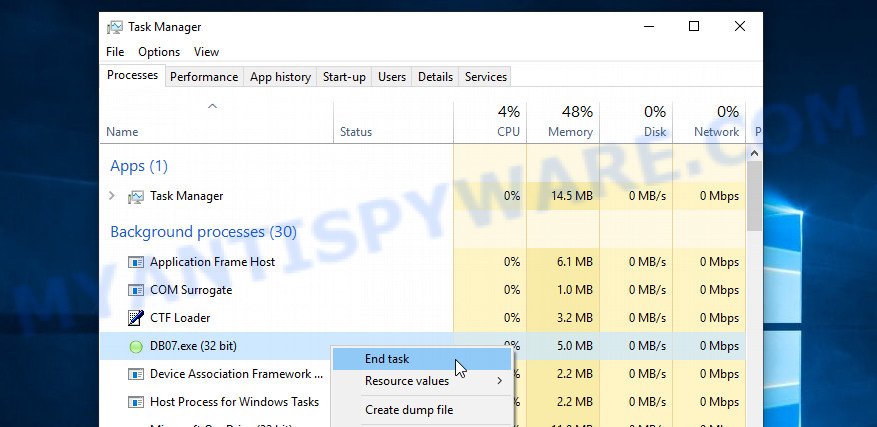Switch to the Details tab

[x=435, y=77]
